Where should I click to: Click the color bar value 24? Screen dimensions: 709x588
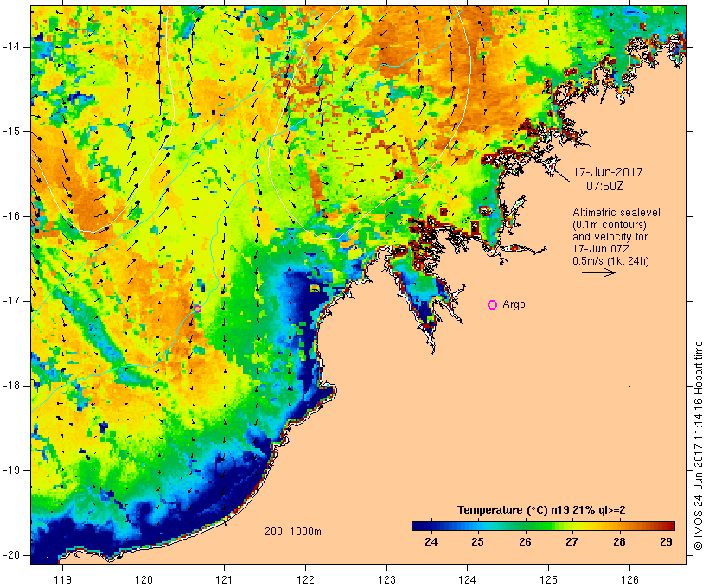[431, 541]
